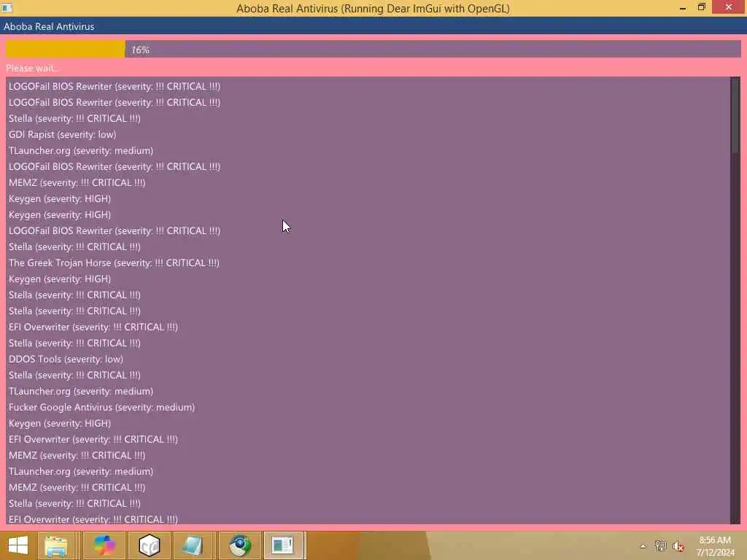Click the app icon in the title bar
The width and height of the screenshot is (747, 560).
tap(7, 7)
